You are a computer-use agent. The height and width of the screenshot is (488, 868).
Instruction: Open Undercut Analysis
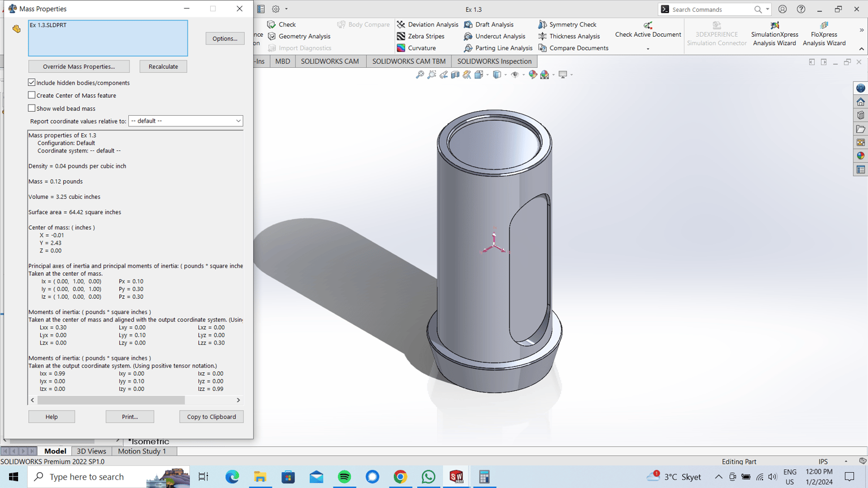pos(494,36)
